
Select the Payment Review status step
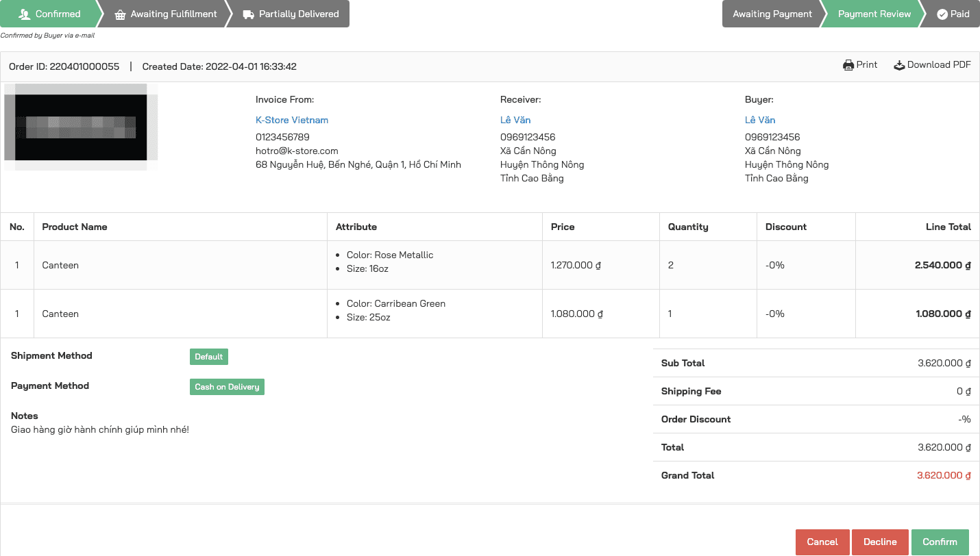(874, 14)
